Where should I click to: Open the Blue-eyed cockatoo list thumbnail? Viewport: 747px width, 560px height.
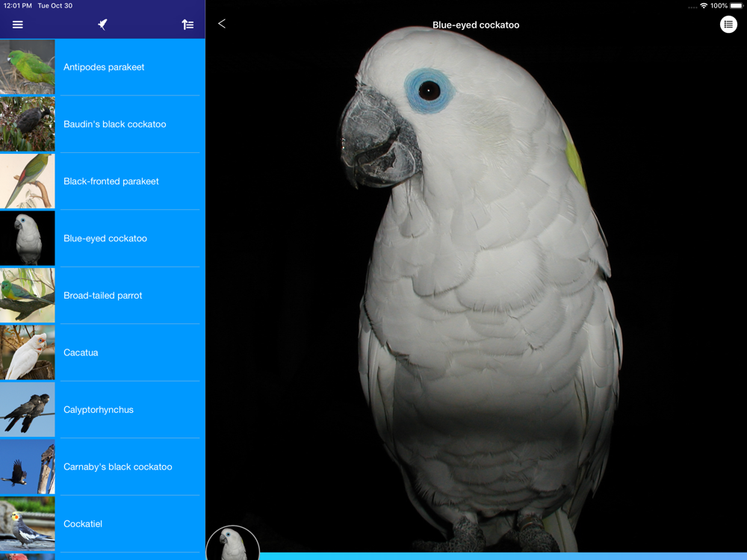(x=27, y=238)
